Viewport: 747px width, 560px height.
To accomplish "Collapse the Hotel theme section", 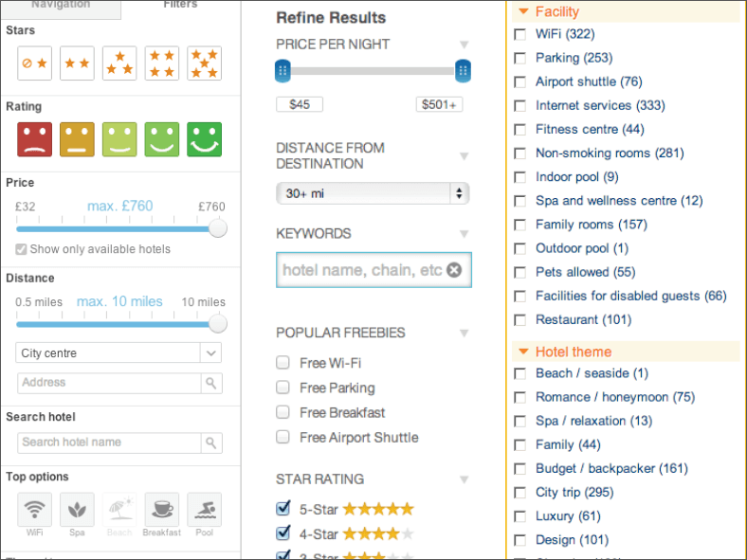I will 523,352.
